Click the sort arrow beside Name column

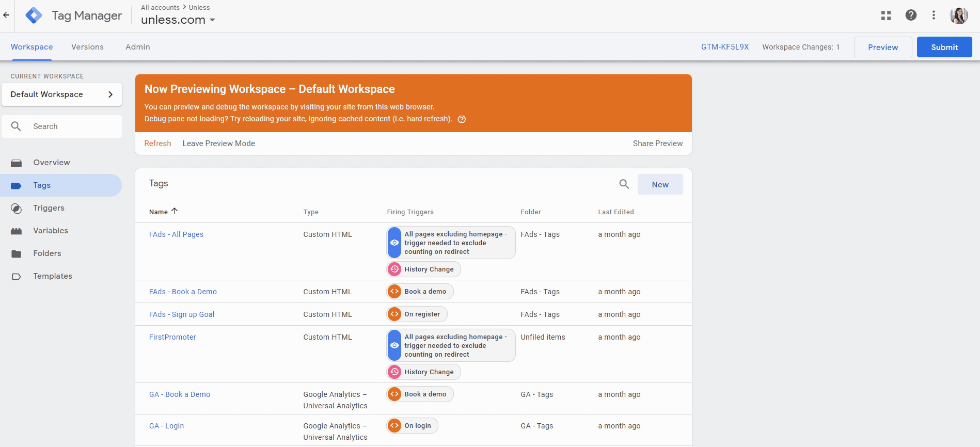tap(175, 211)
